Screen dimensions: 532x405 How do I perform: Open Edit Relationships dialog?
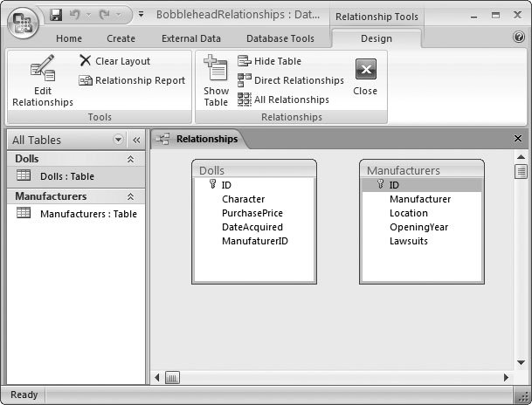click(x=42, y=82)
